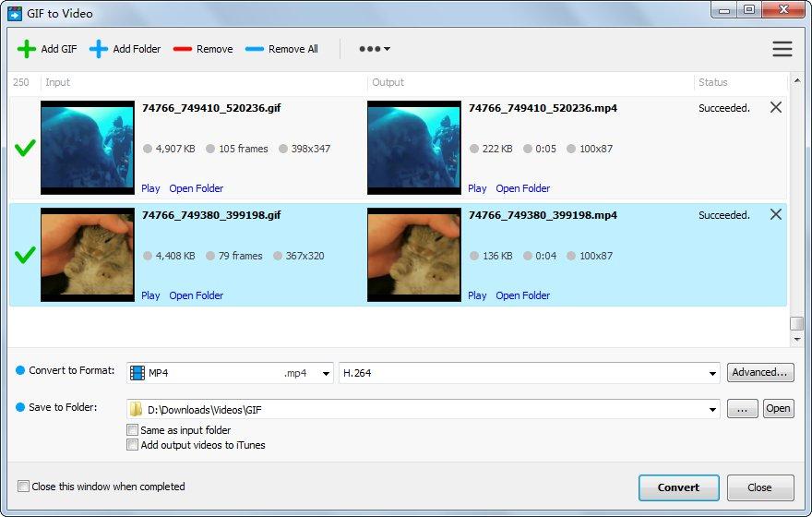
Task: Play input 74766_749380_399198.gif
Action: coord(150,295)
